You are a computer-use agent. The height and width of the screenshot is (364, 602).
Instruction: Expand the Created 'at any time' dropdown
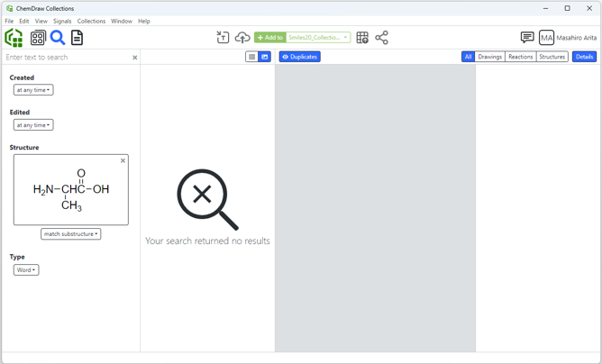coord(33,90)
